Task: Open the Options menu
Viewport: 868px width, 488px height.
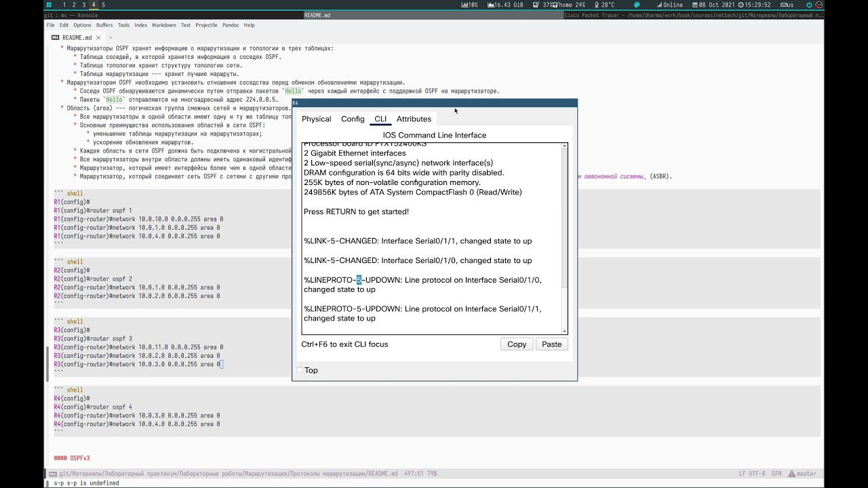Action: tap(82, 25)
